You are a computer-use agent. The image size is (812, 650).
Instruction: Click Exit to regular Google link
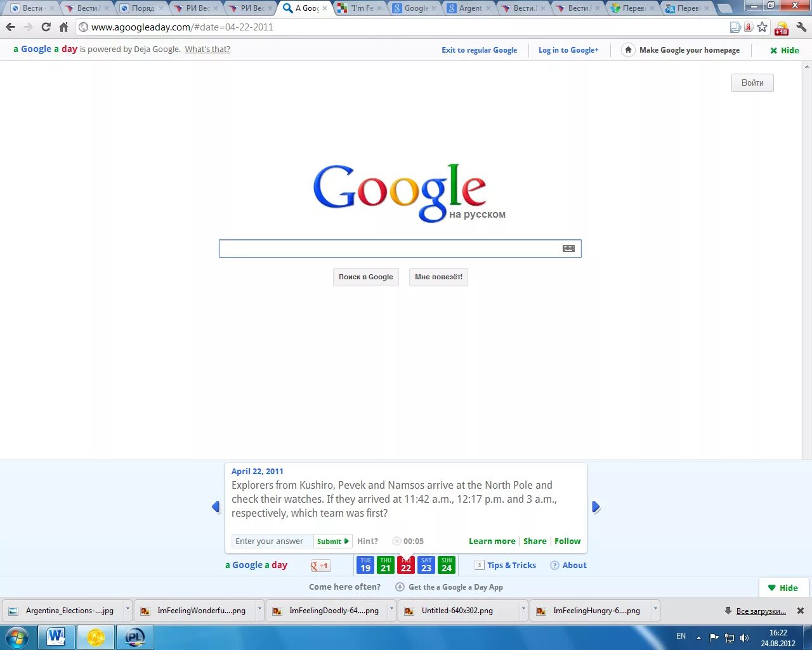click(479, 50)
